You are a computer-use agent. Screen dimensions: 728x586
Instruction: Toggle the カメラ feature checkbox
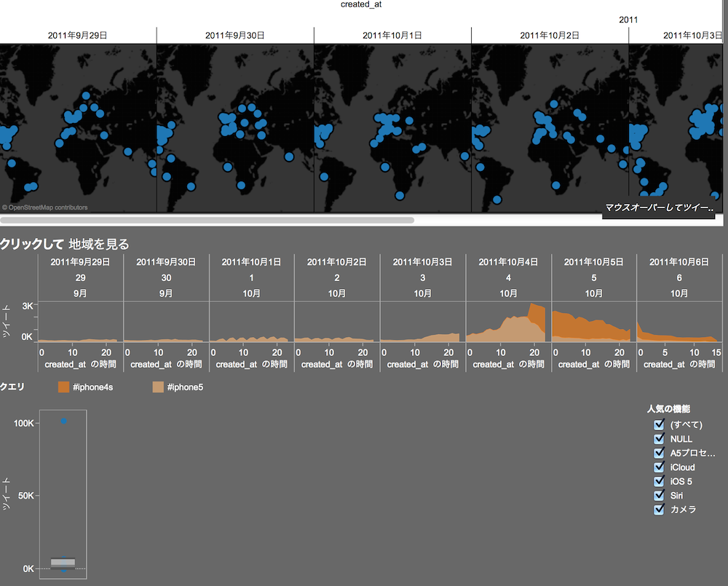659,510
